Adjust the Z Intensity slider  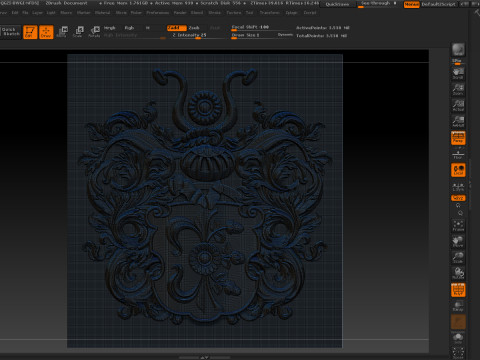point(198,35)
